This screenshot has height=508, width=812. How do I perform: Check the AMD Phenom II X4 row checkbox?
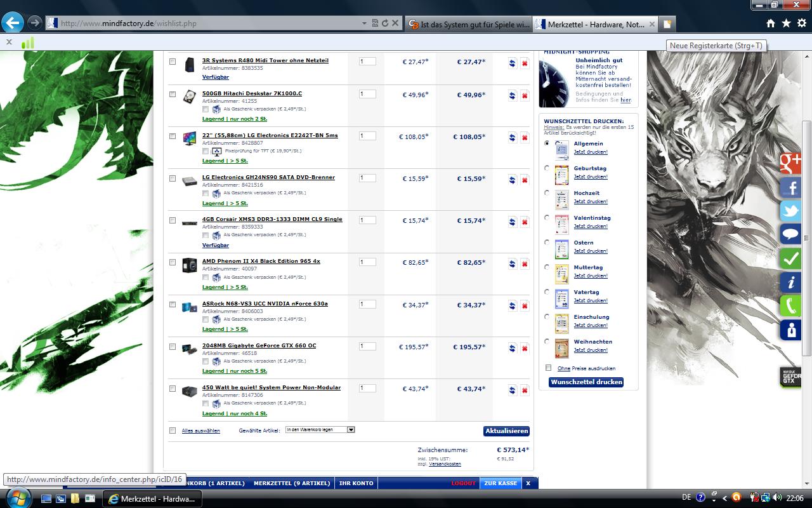pos(173,262)
